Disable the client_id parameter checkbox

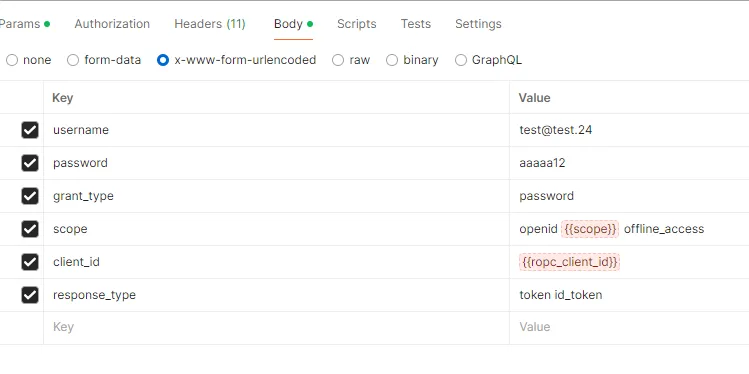point(30,262)
